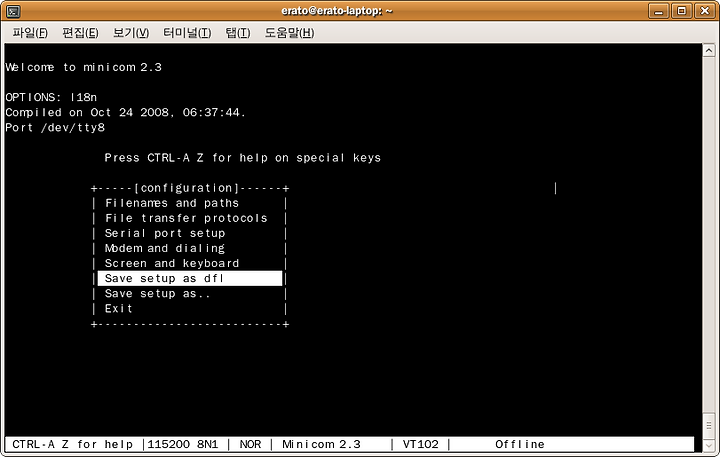
Task: Select 'Exit' in configuration menu
Action: (118, 309)
